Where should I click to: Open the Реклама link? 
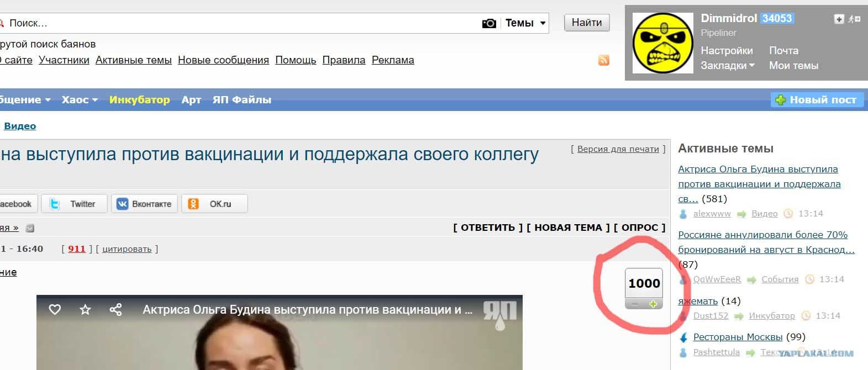(x=393, y=60)
